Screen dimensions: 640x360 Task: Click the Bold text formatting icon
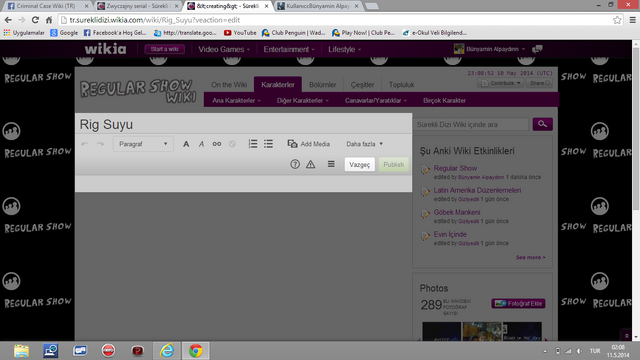click(186, 144)
